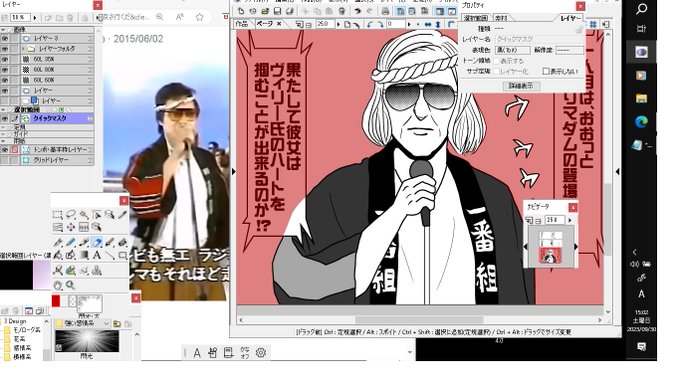The image size is (680, 382).
Task: Open the レイヤー properties tab
Action: point(570,18)
